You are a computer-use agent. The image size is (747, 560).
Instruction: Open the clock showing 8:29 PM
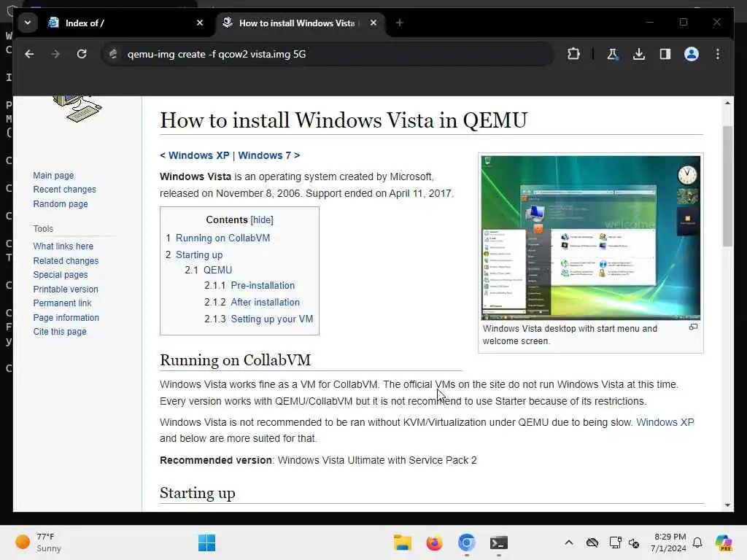[x=670, y=542]
